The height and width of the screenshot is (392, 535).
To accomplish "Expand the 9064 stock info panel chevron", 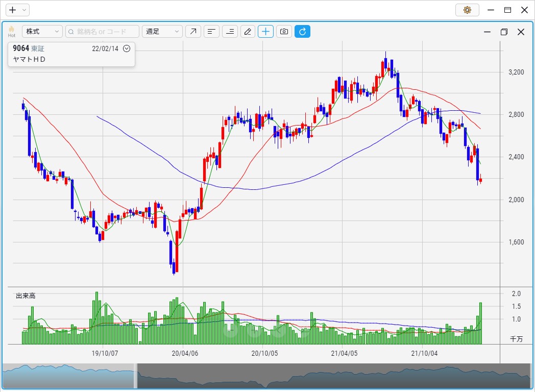I will pos(127,48).
